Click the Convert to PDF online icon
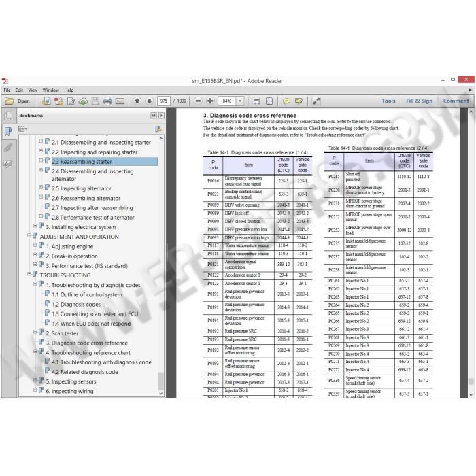476x476 pixels. (46, 101)
